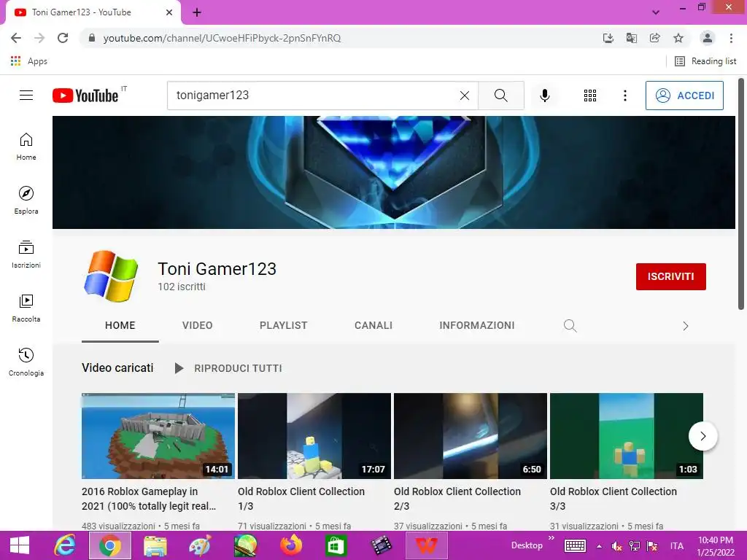Open Chrome profile avatar
This screenshot has width=747, height=560.
click(708, 38)
